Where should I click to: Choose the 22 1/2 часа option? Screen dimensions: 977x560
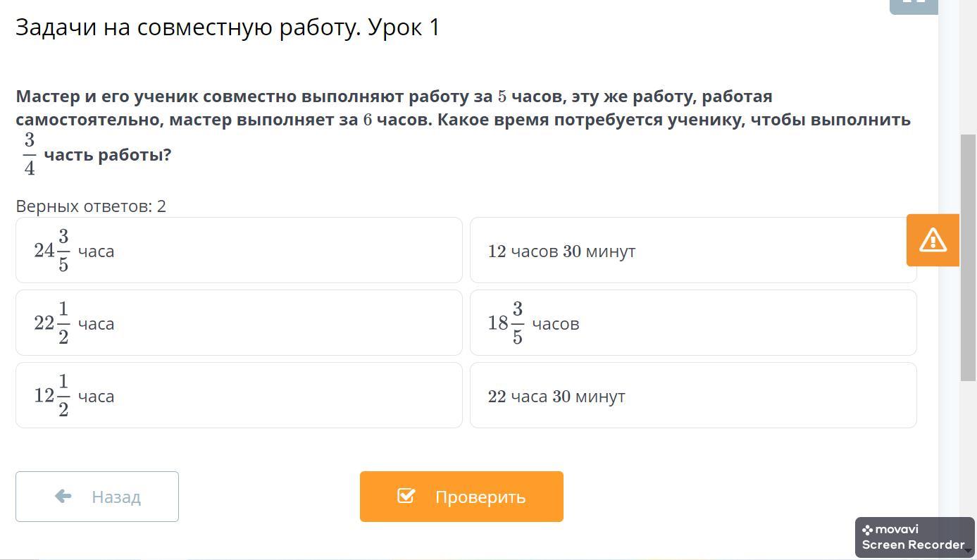click(239, 323)
